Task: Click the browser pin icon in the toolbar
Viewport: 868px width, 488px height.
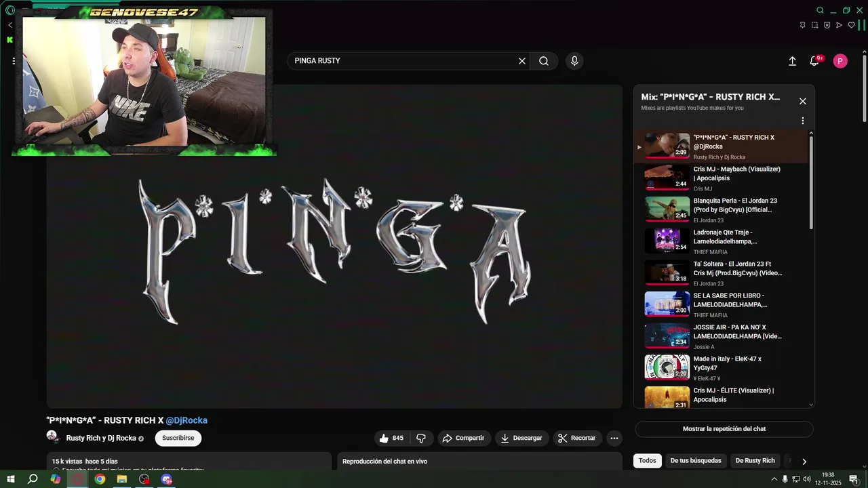Action: (803, 25)
